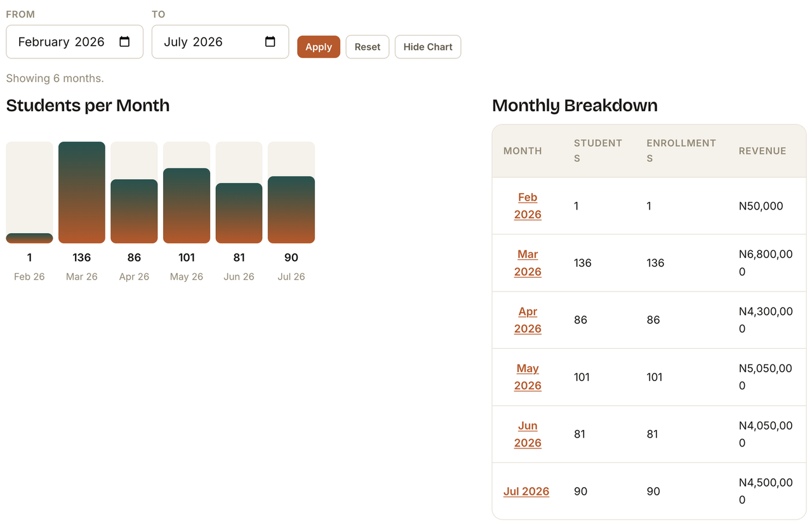Reset the date filter

[368, 47]
